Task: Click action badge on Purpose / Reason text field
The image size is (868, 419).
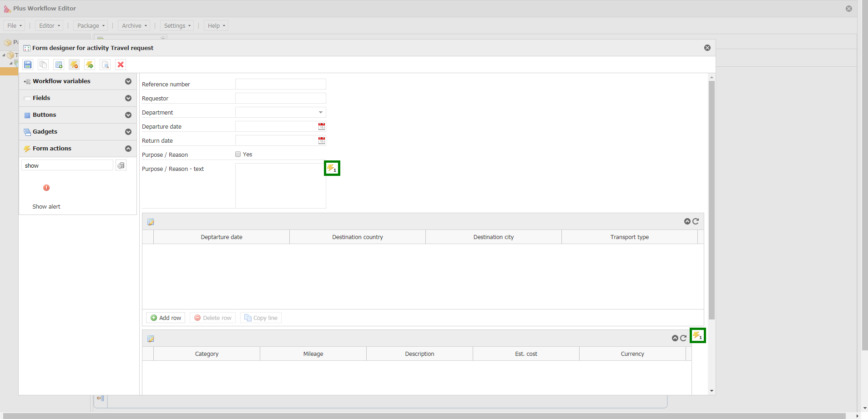Action: click(332, 168)
